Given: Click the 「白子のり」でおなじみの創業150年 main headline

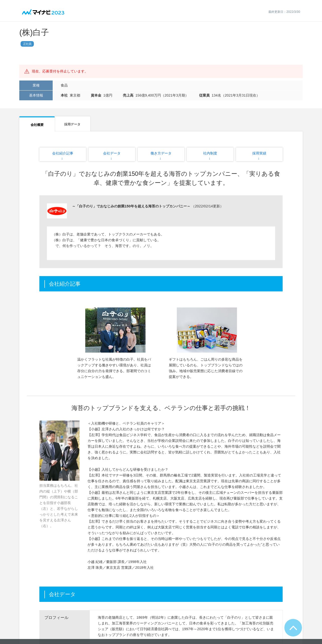Looking at the screenshot, I should (161, 178).
